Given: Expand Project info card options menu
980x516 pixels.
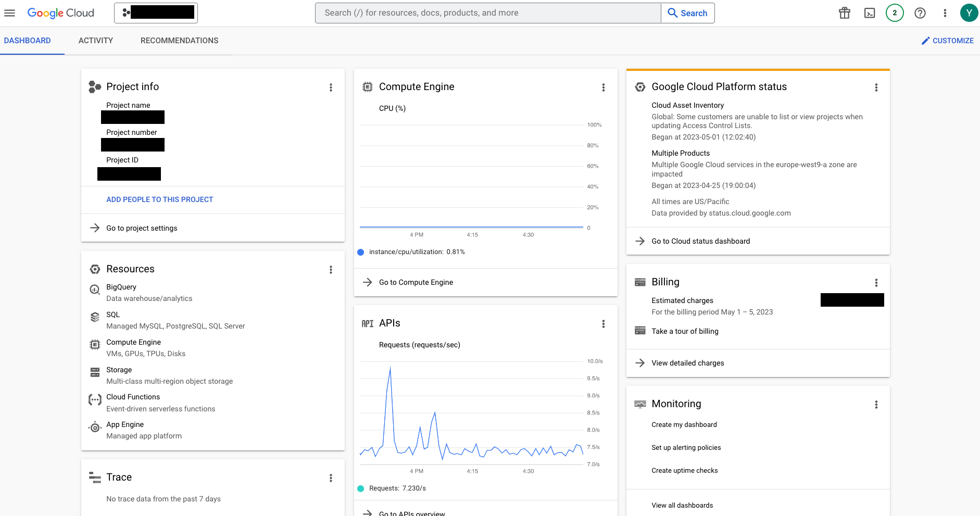Looking at the screenshot, I should click(x=331, y=87).
